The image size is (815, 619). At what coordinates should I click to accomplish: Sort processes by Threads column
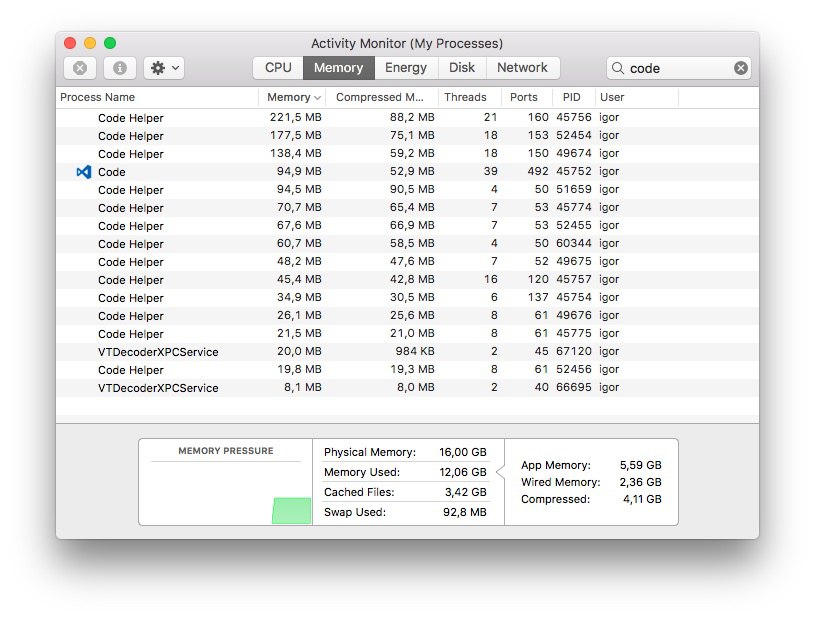tap(465, 97)
